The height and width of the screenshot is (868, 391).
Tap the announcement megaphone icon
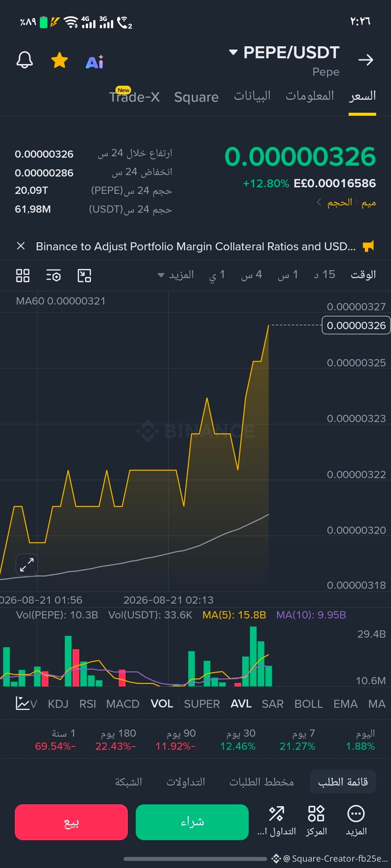point(369,246)
